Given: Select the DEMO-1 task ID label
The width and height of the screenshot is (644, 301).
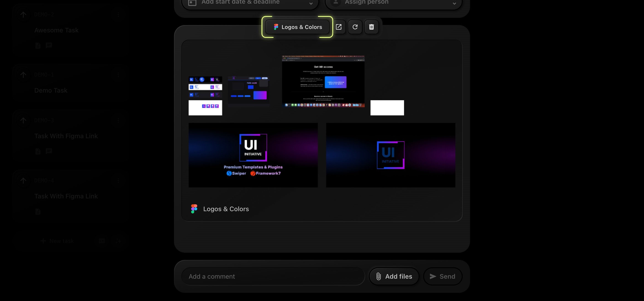Looking at the screenshot, I should click(44, 75).
